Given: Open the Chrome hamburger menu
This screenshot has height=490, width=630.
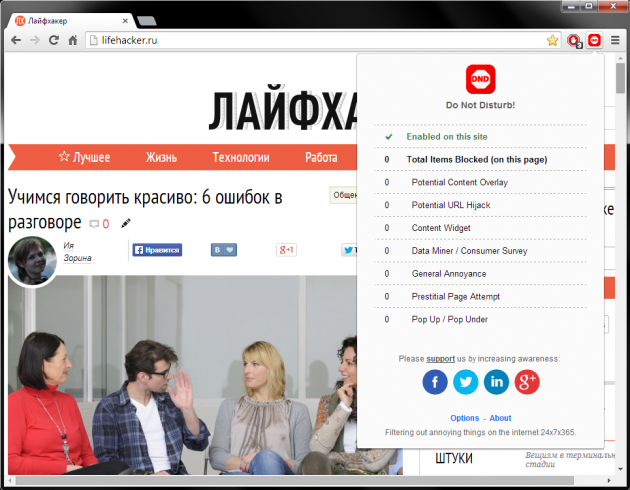Looking at the screenshot, I should [x=615, y=40].
